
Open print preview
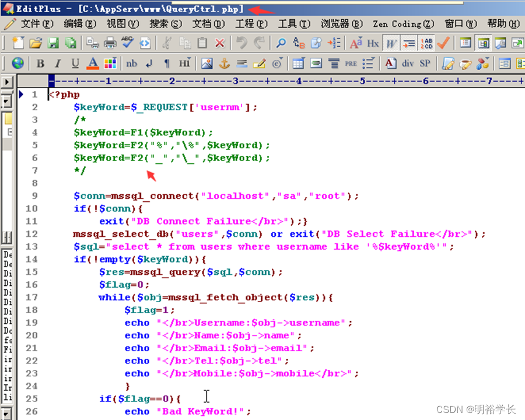pos(93,43)
